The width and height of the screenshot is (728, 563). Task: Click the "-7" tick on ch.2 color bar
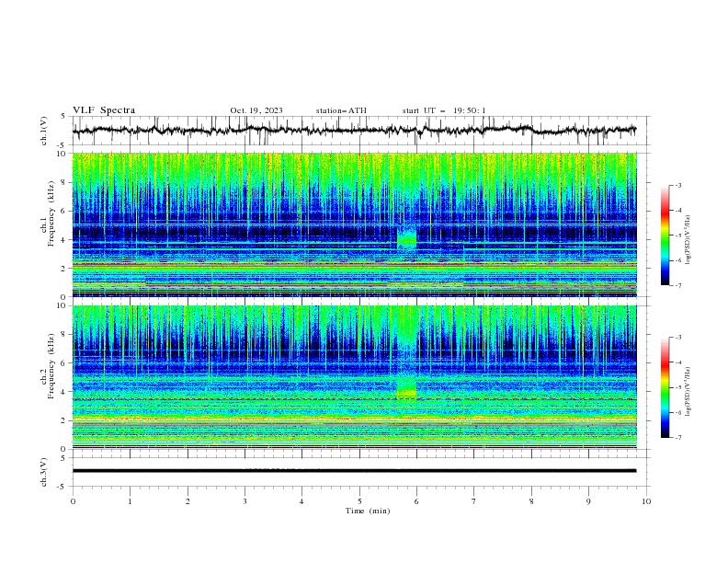678,438
